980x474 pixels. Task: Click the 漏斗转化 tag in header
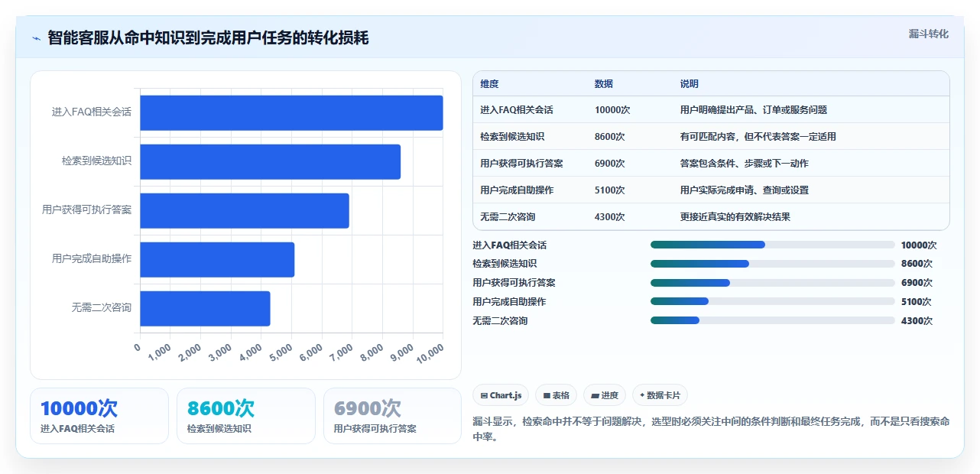pyautogui.click(x=929, y=34)
